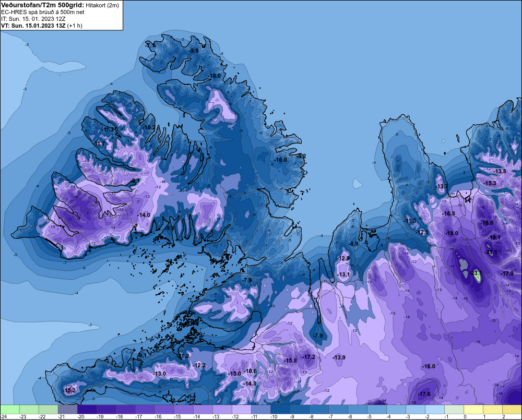The height and width of the screenshot is (420, 522).
Task: Click the -13.9 temperature value
Action: pyautogui.click(x=339, y=357)
